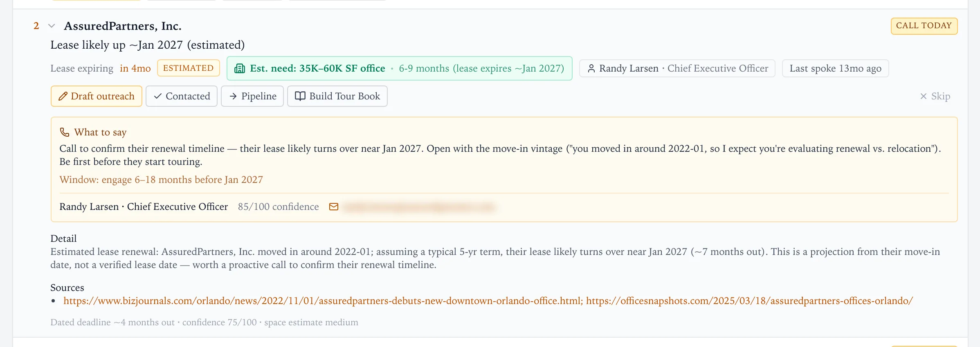This screenshot has height=347, width=980.
Task: Open the bizjournals.com Orlando source link
Action: point(323,301)
